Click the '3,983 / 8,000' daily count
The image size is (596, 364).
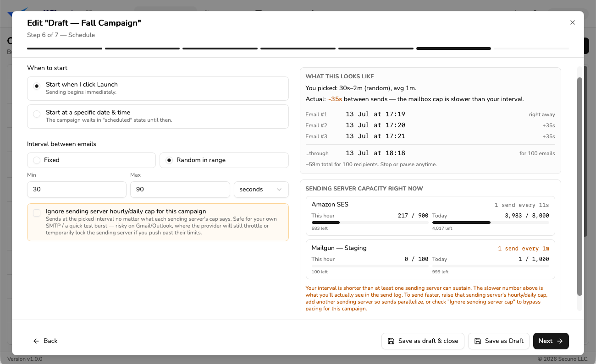[x=527, y=216]
